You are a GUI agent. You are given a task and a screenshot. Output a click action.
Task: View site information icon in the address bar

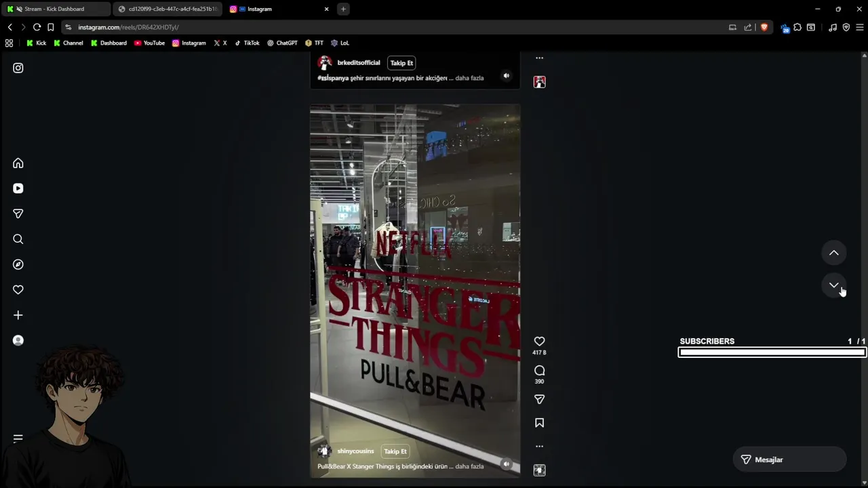[68, 27]
